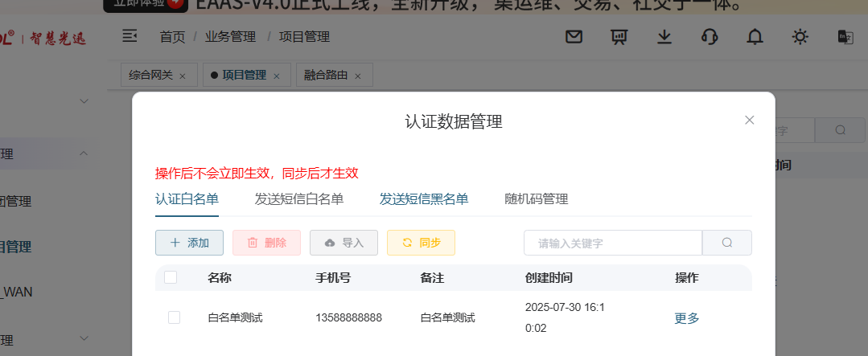Screen dimensions: 868x356
Task: Toggle the sun theme icon
Action: click(x=800, y=37)
